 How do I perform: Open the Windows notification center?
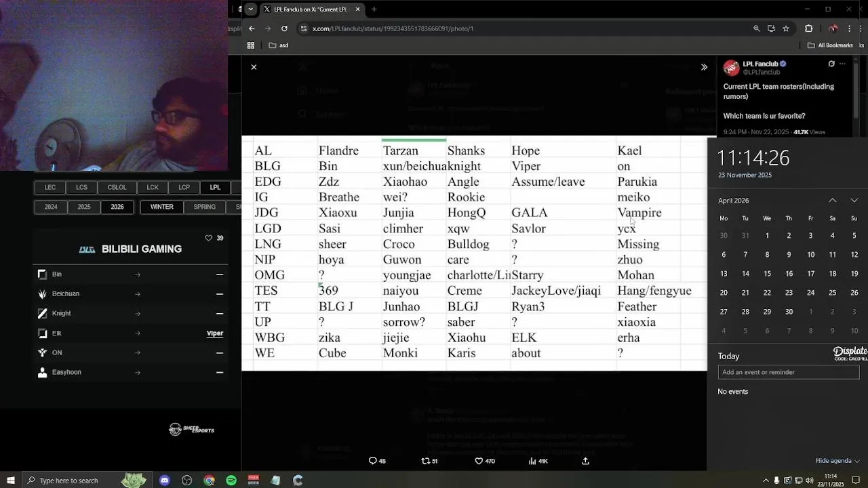tap(856, 481)
